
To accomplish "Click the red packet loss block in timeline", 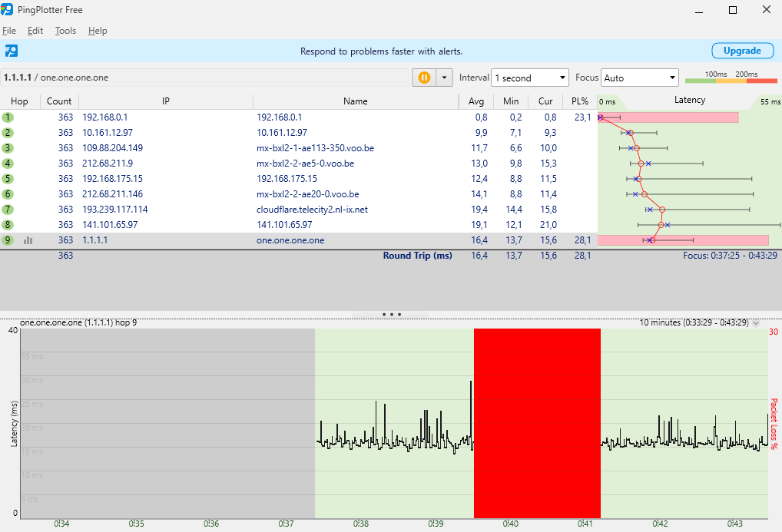I will (x=537, y=423).
